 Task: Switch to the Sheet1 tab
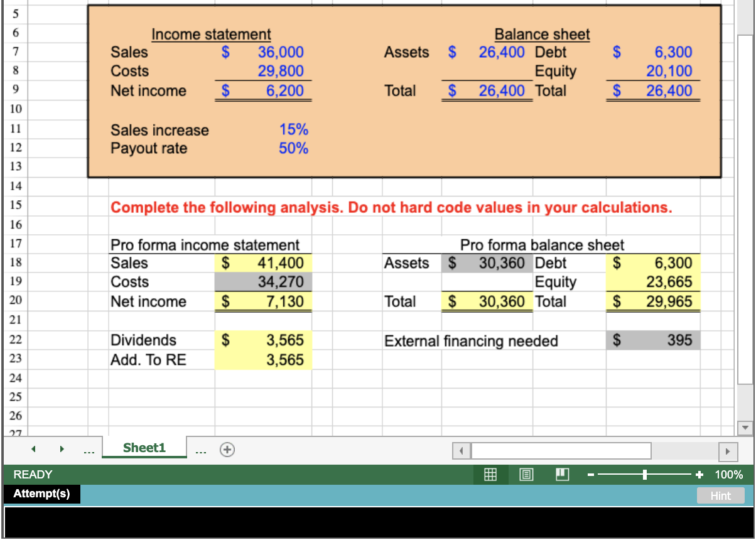click(144, 448)
